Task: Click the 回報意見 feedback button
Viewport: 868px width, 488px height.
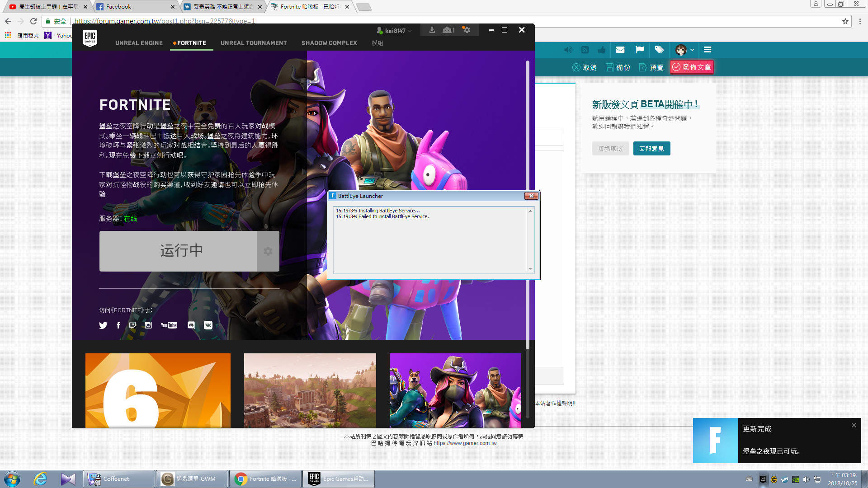Action: pyautogui.click(x=651, y=149)
